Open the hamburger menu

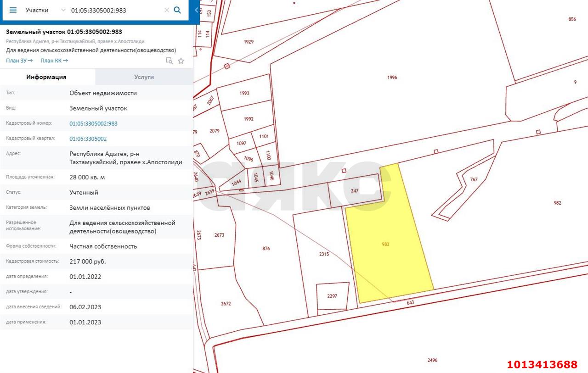(x=13, y=10)
